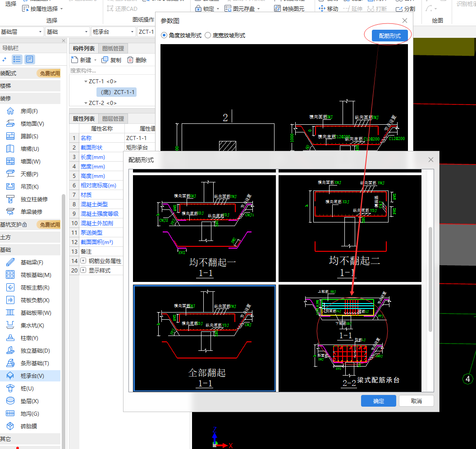This screenshot has width=476, height=449.
Task: Switch navigation bar to detail view icon
Action: tap(29, 59)
